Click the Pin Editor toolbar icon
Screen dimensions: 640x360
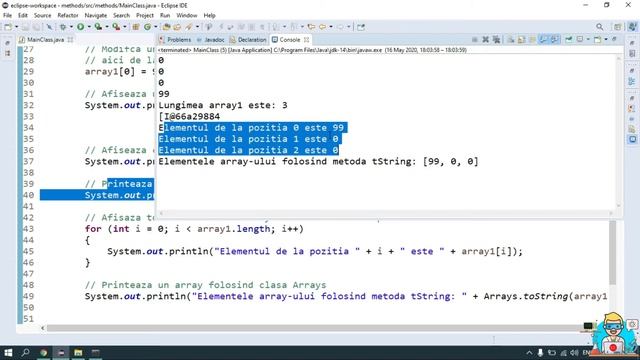click(361, 27)
